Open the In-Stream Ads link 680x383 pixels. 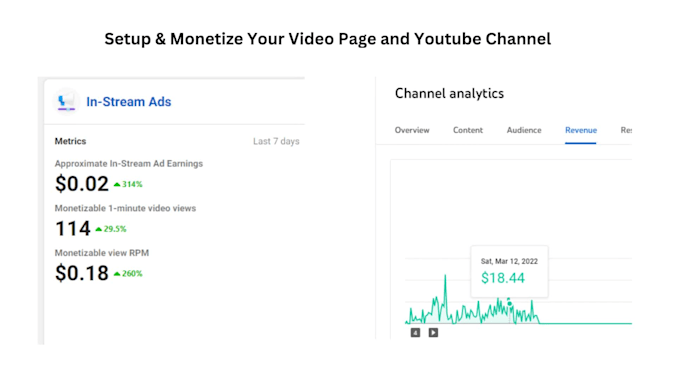click(129, 102)
